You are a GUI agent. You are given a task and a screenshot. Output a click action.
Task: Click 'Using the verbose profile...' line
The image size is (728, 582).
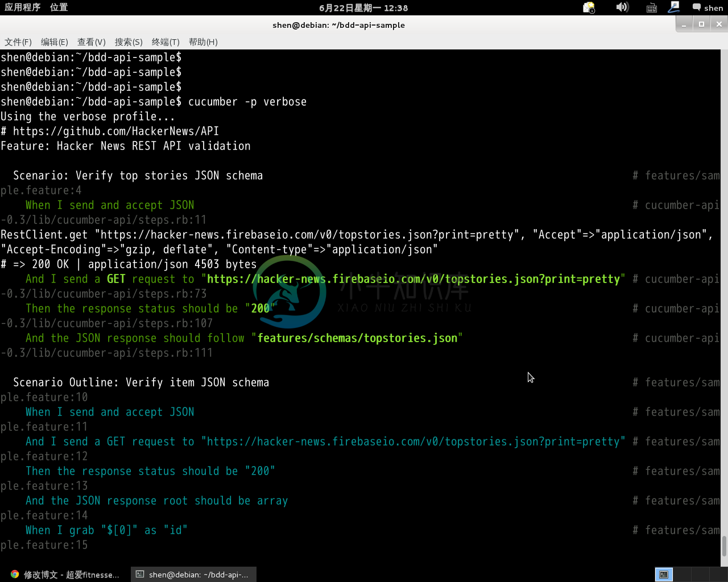pos(88,117)
